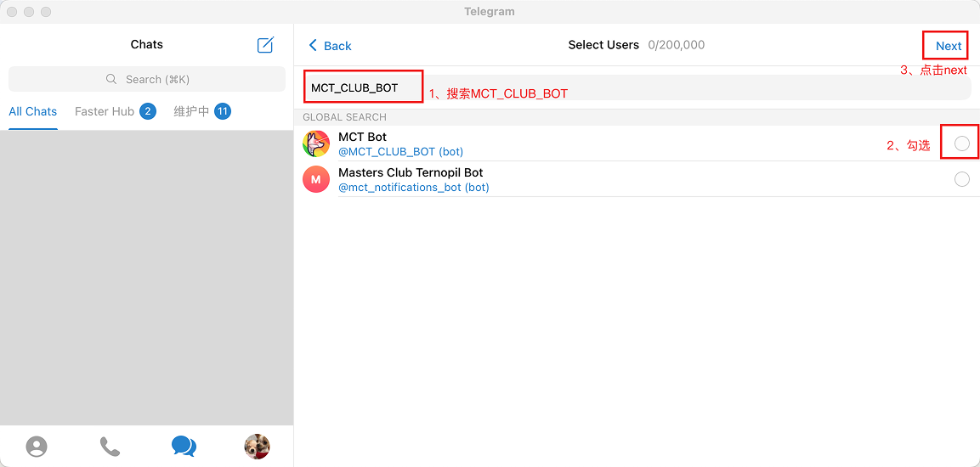Click the user search field with MCT_CLUB_BOT

tap(637, 88)
